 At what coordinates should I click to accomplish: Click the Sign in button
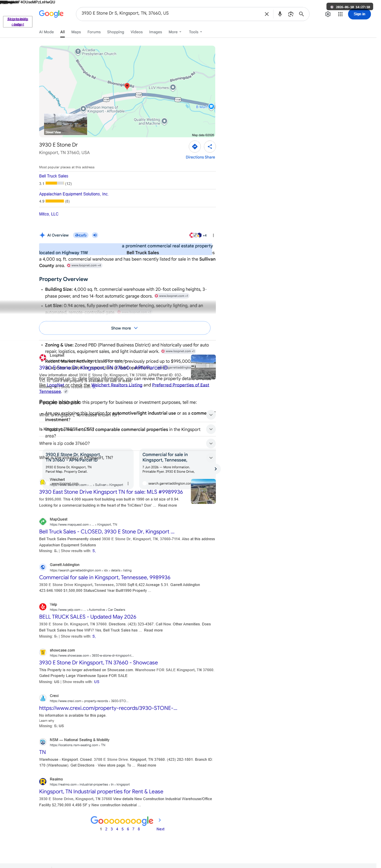359,14
